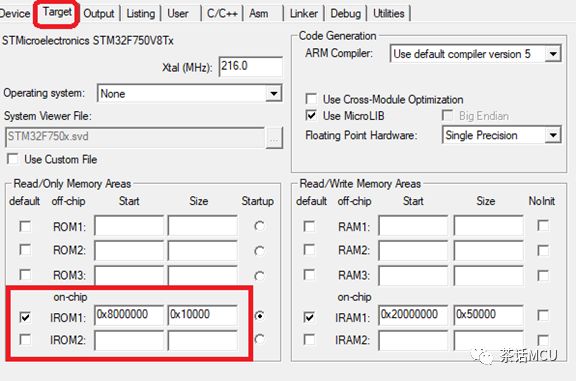Viewport: 576px width, 381px height.
Task: Toggle the Use MicroLIB checkbox
Action: (x=311, y=115)
